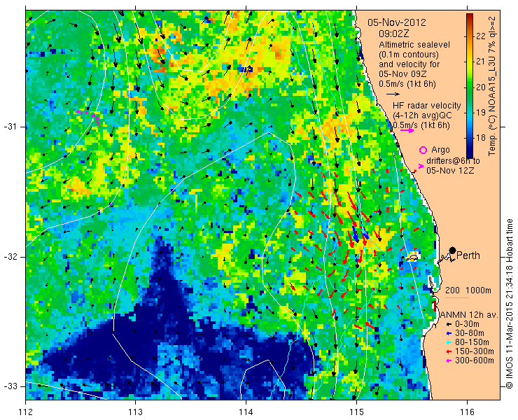Click the 'Altimetric sealevel' label
The width and height of the screenshot is (518, 420).
(414, 44)
